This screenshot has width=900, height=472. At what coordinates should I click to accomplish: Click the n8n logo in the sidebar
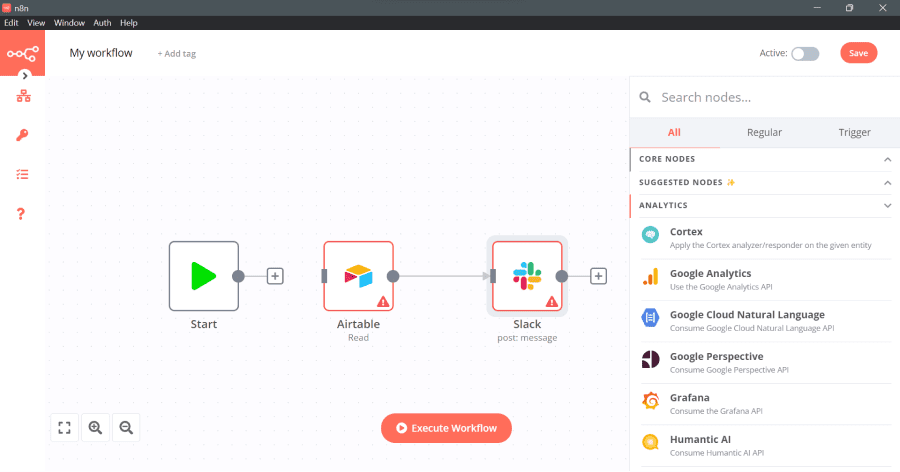[x=22, y=53]
